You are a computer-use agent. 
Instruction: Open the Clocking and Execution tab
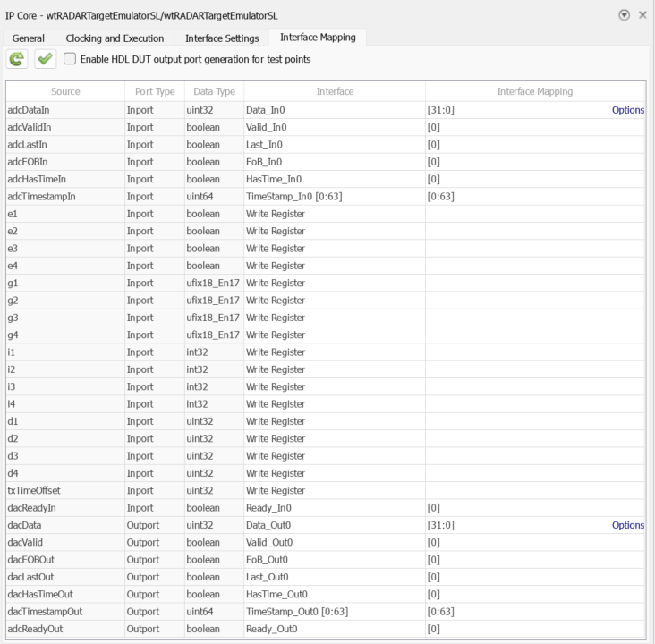pyautogui.click(x=115, y=38)
